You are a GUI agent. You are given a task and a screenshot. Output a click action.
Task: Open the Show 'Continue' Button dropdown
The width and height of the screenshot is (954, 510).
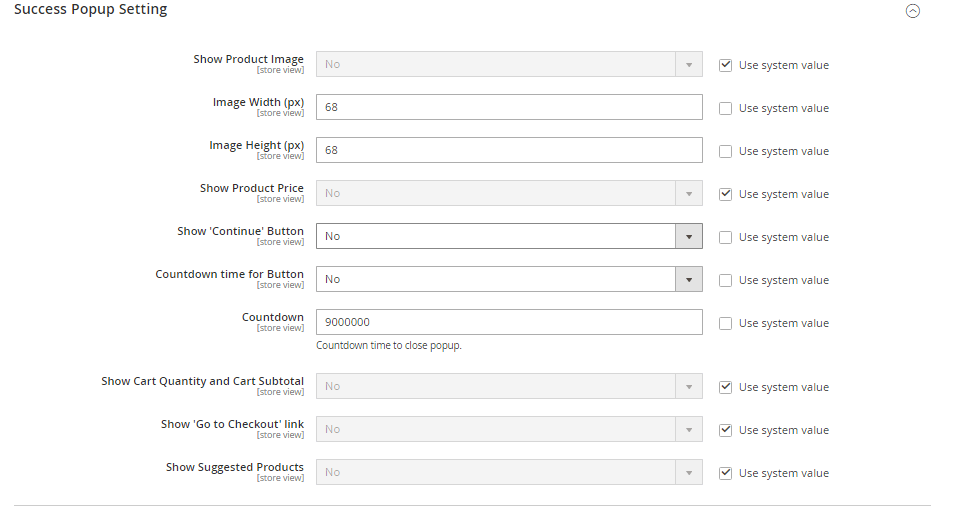coord(509,236)
